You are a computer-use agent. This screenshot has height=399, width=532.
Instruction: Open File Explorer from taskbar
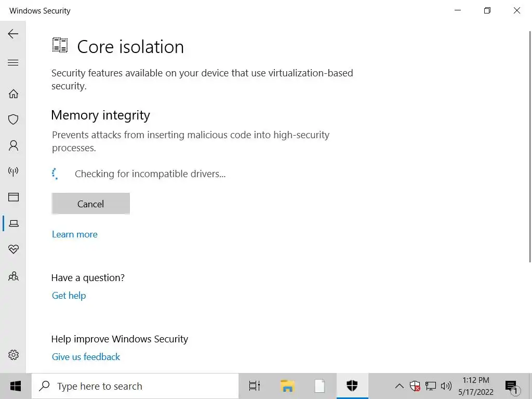tap(287, 386)
